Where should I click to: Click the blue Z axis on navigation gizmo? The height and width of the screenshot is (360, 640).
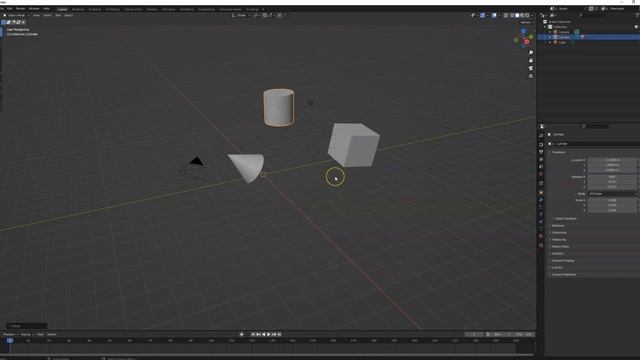(x=523, y=31)
